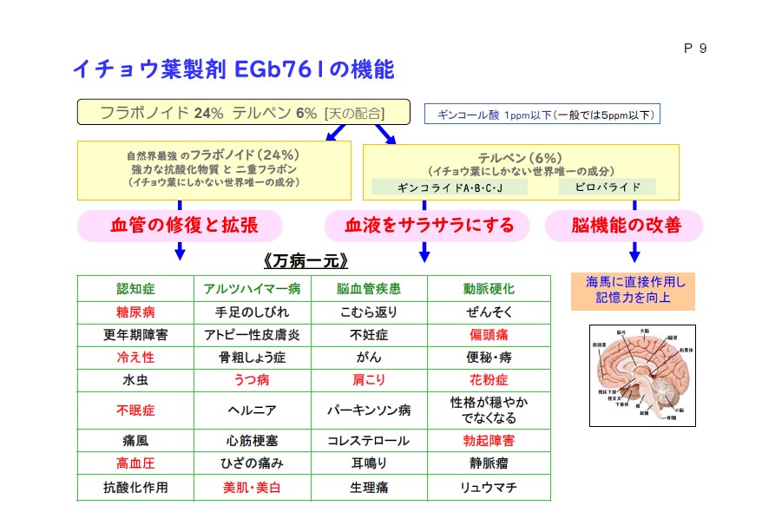The image size is (762, 532).
Task: Select the 海馬に直接作用し記憶力を向上 box
Action: 633,291
